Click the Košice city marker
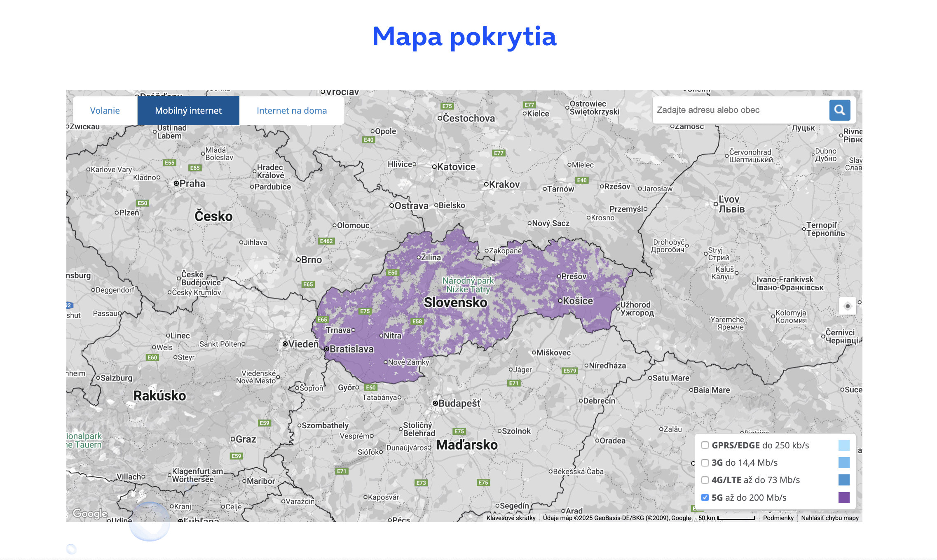The height and width of the screenshot is (560, 937). [x=560, y=301]
